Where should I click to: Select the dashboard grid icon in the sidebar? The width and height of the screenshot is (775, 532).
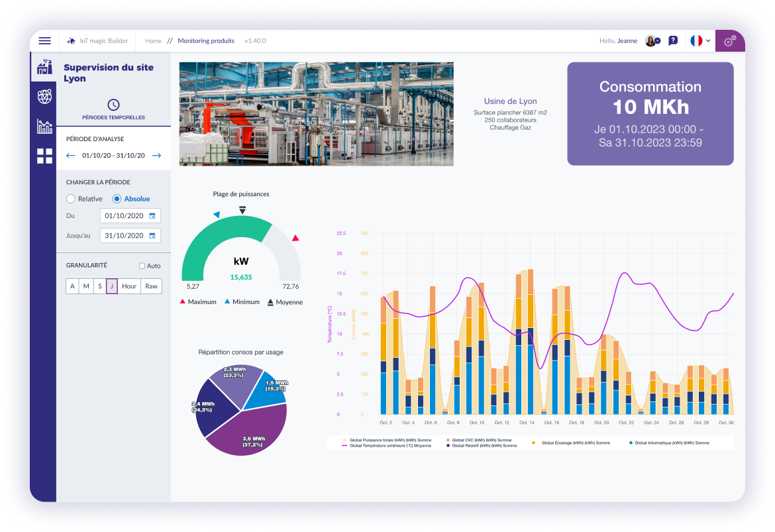pyautogui.click(x=44, y=154)
